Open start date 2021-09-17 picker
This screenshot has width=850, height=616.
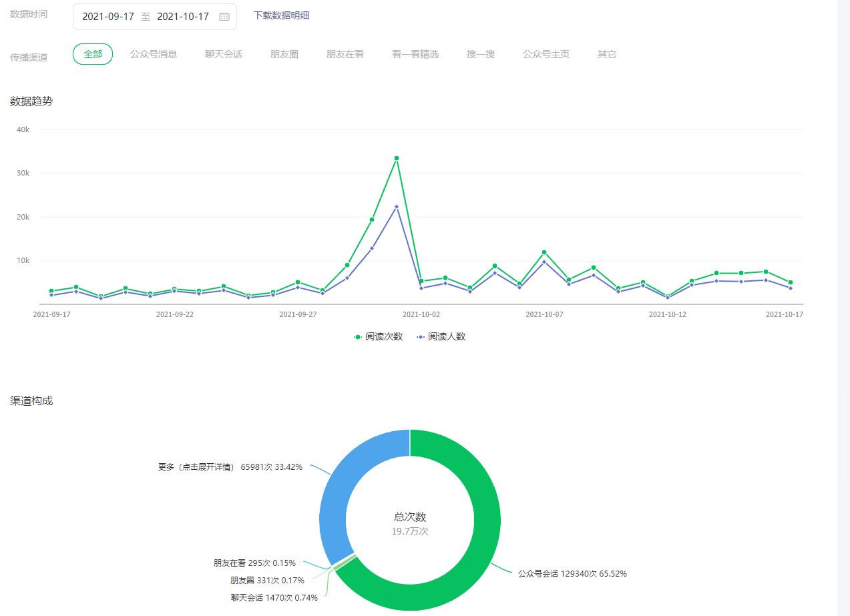(108, 17)
